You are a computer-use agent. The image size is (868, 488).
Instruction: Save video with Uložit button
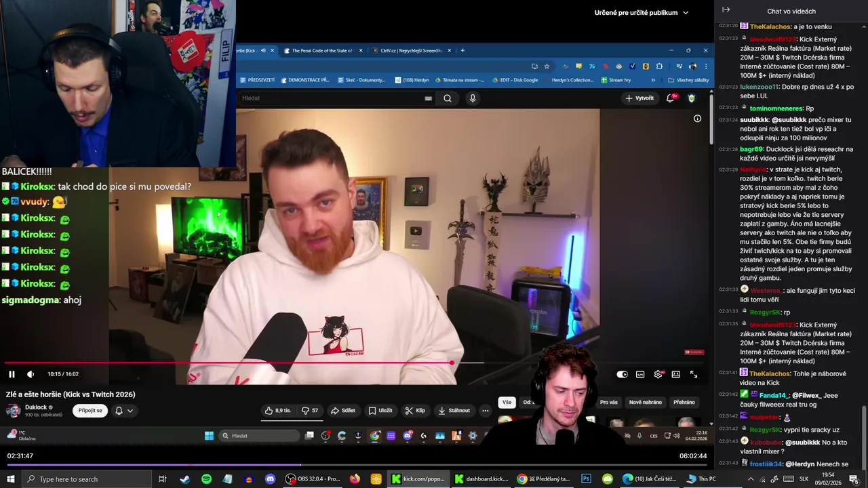[380, 410]
